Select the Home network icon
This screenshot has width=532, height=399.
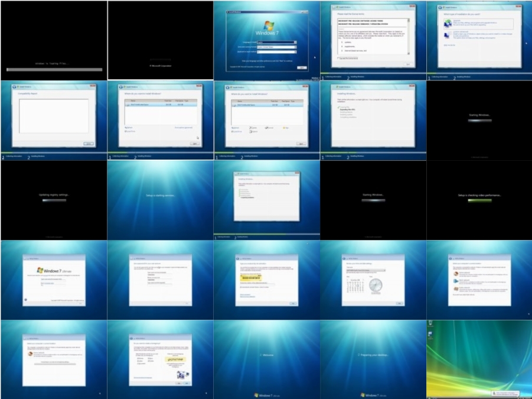456,274
